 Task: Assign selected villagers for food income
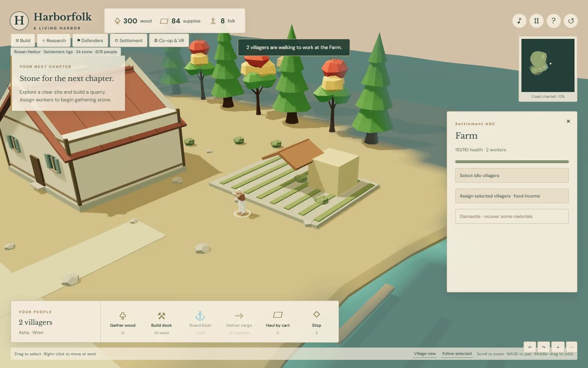click(512, 196)
